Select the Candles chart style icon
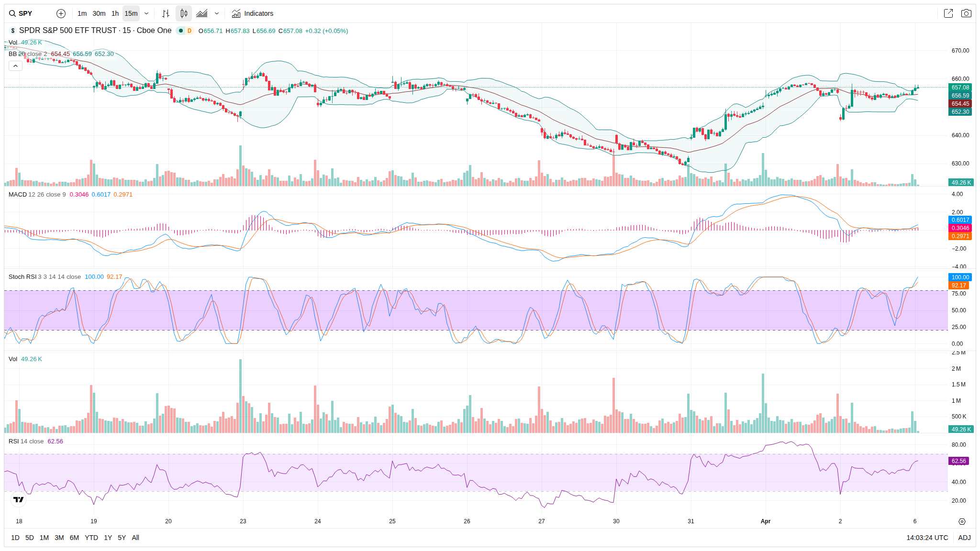 pyautogui.click(x=184, y=13)
